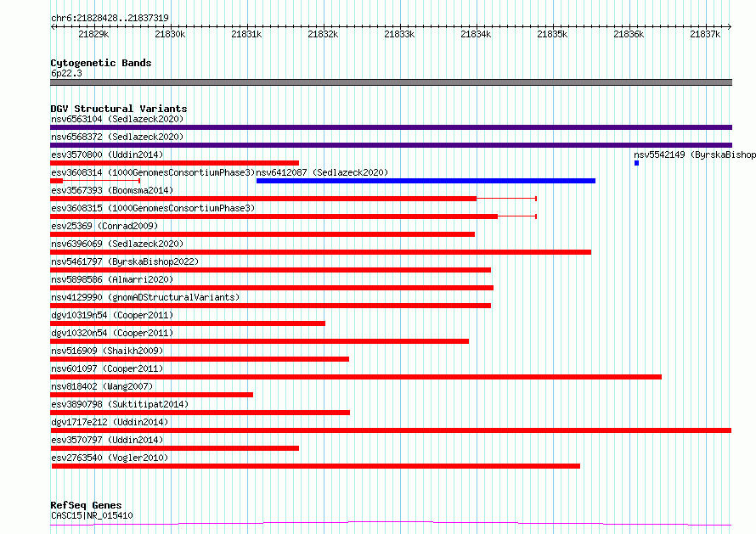
Task: Open the esv25369 (Conrad2009) label
Action: pos(104,226)
